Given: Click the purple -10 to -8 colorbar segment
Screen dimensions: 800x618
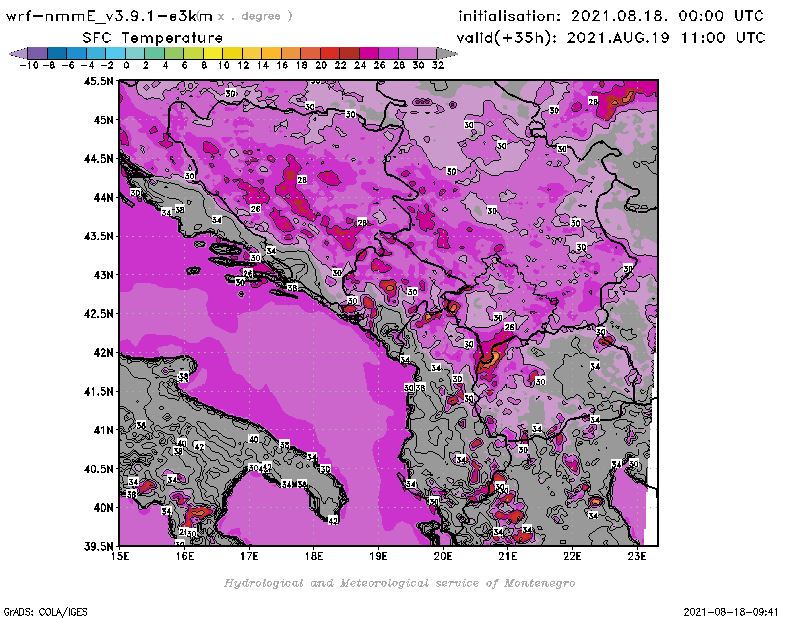Looking at the screenshot, I should [x=37, y=53].
